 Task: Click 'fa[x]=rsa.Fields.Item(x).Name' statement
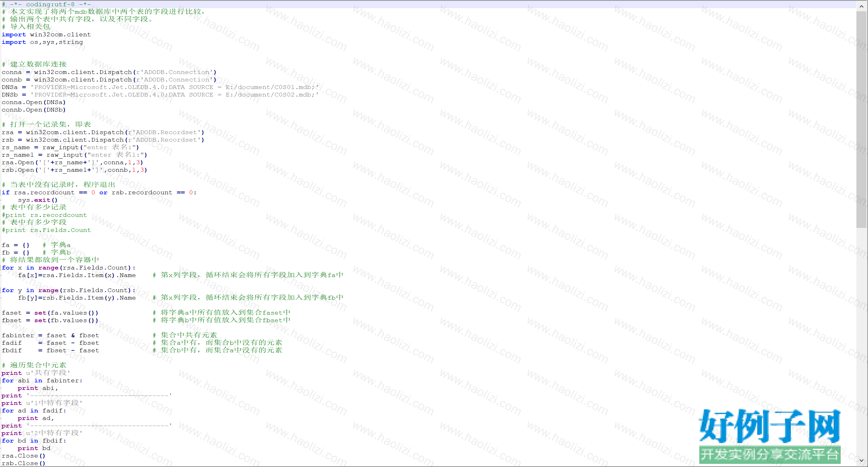coord(77,275)
